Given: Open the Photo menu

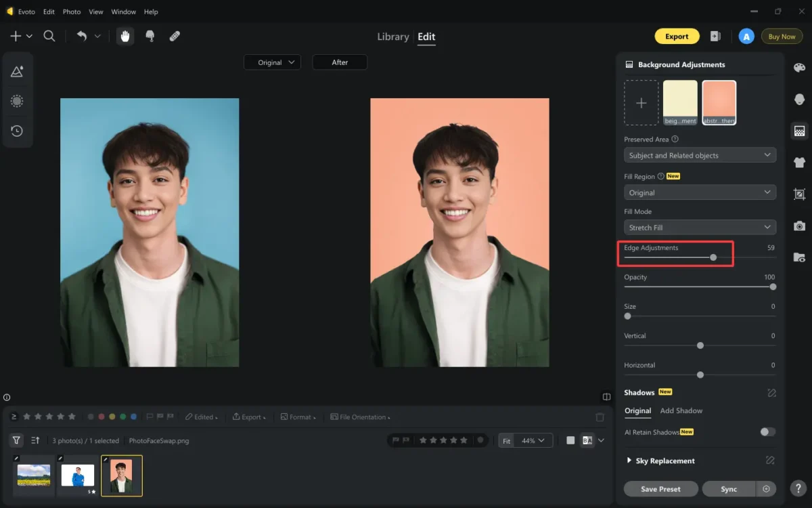Looking at the screenshot, I should pyautogui.click(x=72, y=12).
